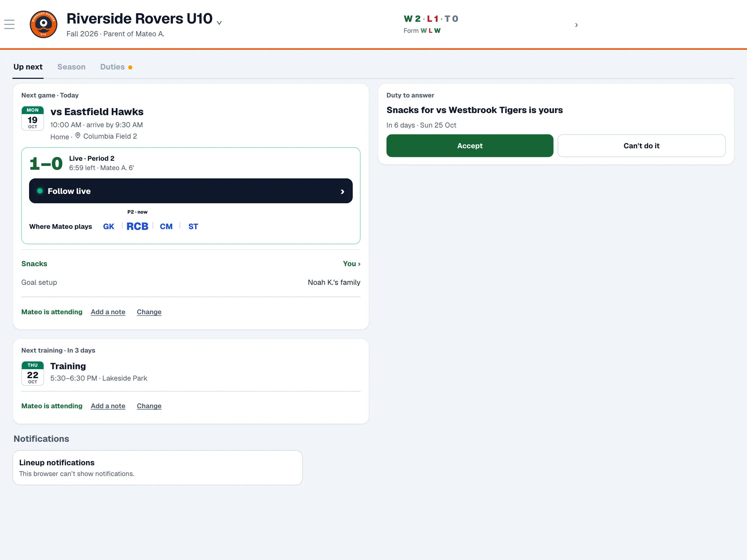
Task: Open the Snacks duty row
Action: [191, 264]
